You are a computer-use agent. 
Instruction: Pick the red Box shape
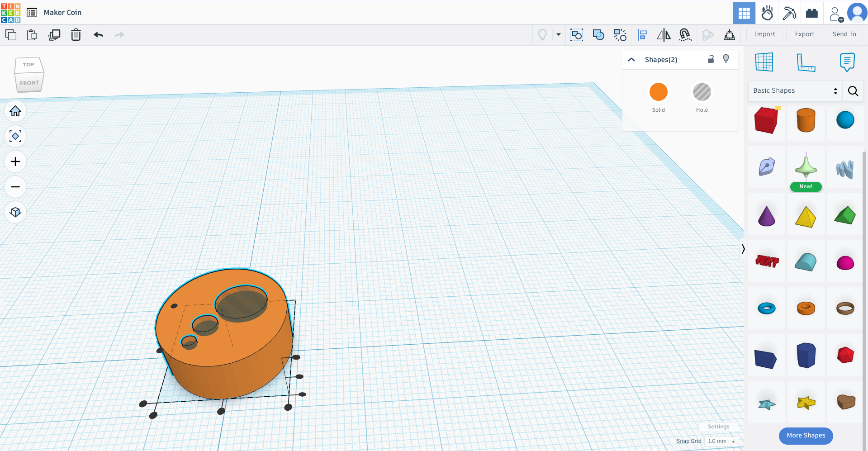click(767, 120)
